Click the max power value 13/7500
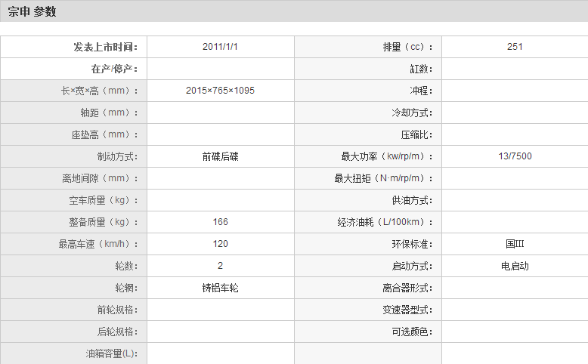This screenshot has width=588, height=364. (515, 156)
